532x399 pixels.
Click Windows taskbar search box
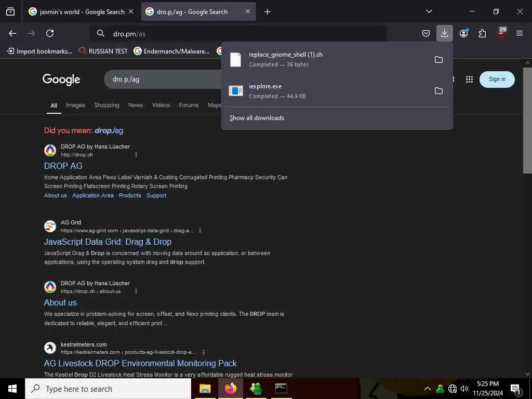tap(108, 389)
